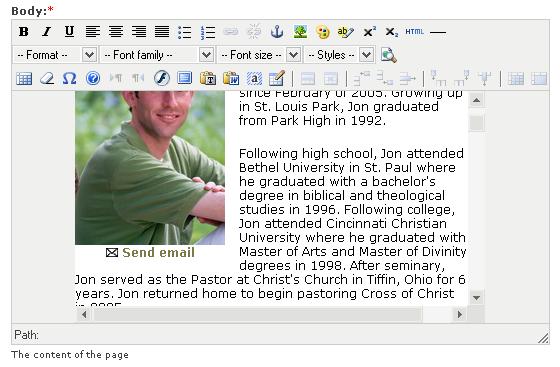This screenshot has width=560, height=367.
Task: Click the vertical scrollbar down arrow
Action: (476, 298)
